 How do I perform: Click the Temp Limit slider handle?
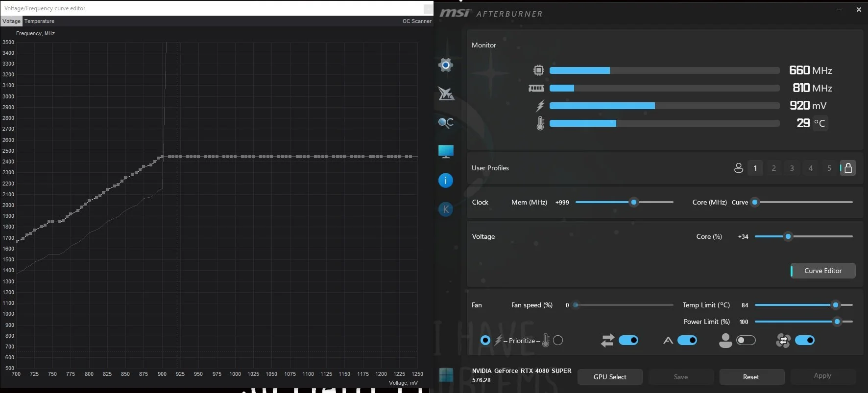click(x=836, y=305)
